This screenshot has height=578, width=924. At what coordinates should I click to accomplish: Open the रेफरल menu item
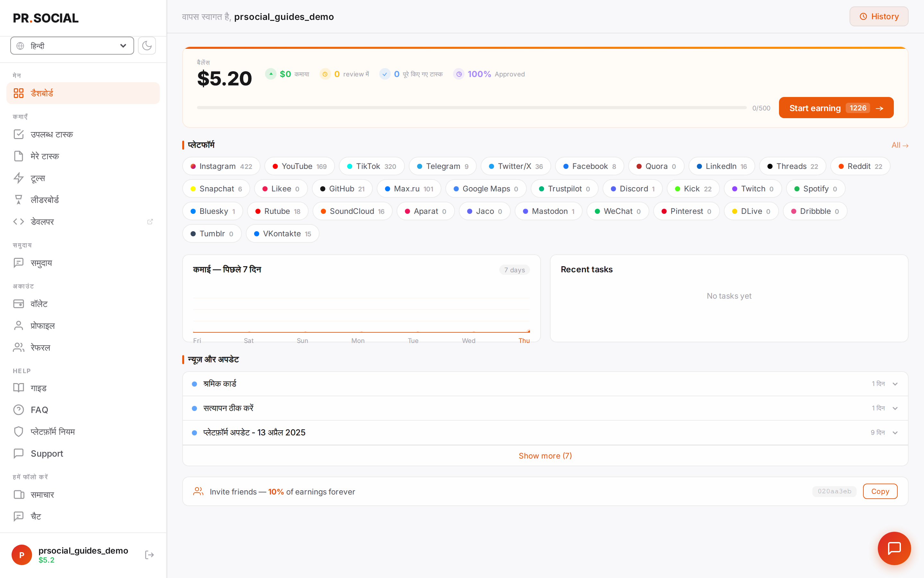click(x=83, y=347)
